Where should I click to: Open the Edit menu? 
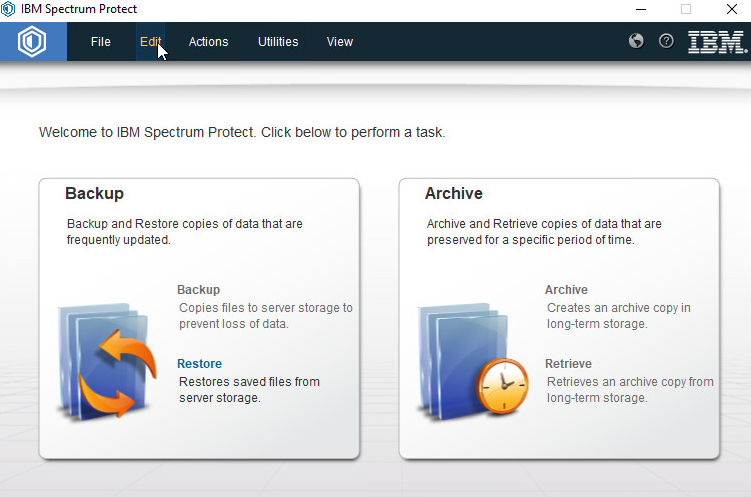(150, 42)
